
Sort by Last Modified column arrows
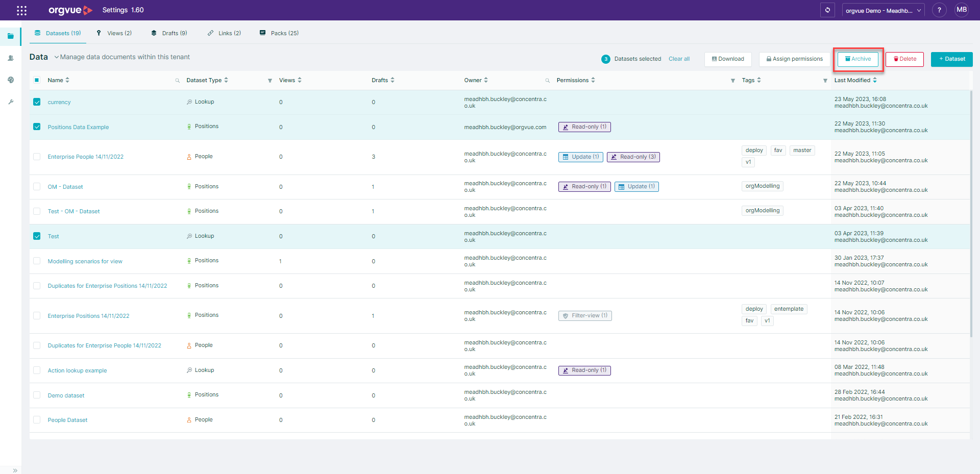point(875,80)
